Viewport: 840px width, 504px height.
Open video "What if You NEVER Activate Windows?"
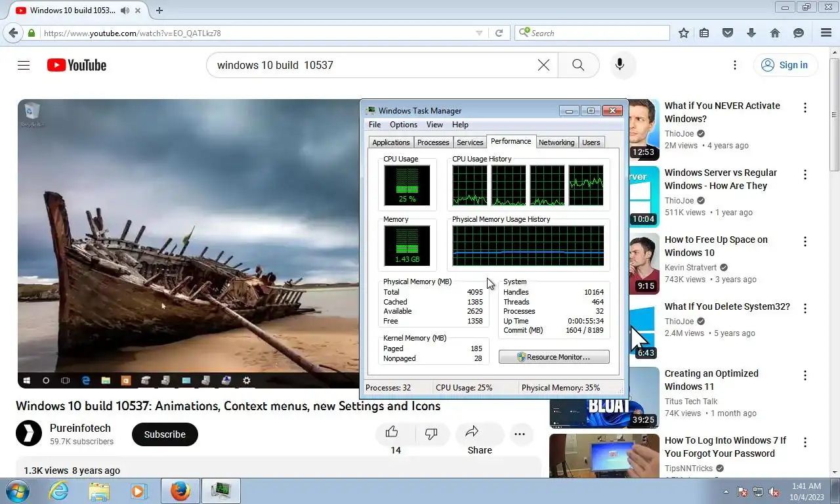(722, 112)
